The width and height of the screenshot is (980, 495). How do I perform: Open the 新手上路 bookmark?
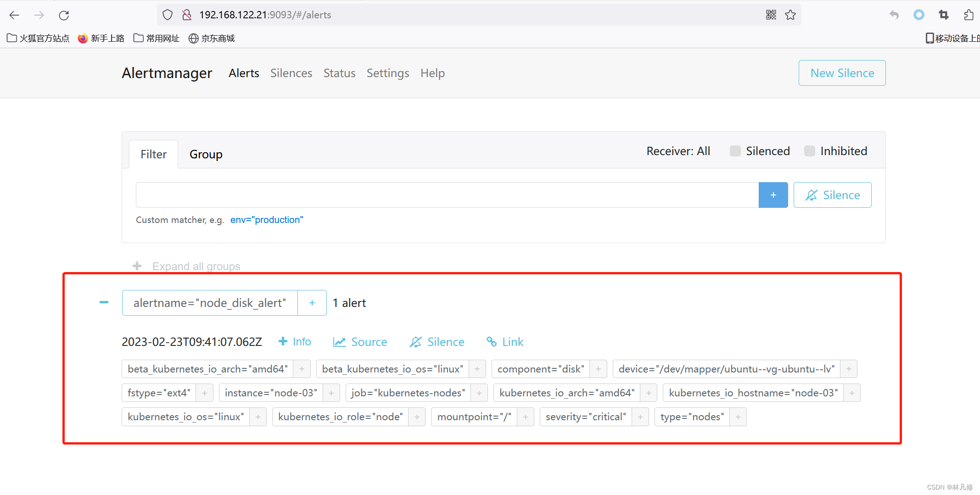point(101,38)
